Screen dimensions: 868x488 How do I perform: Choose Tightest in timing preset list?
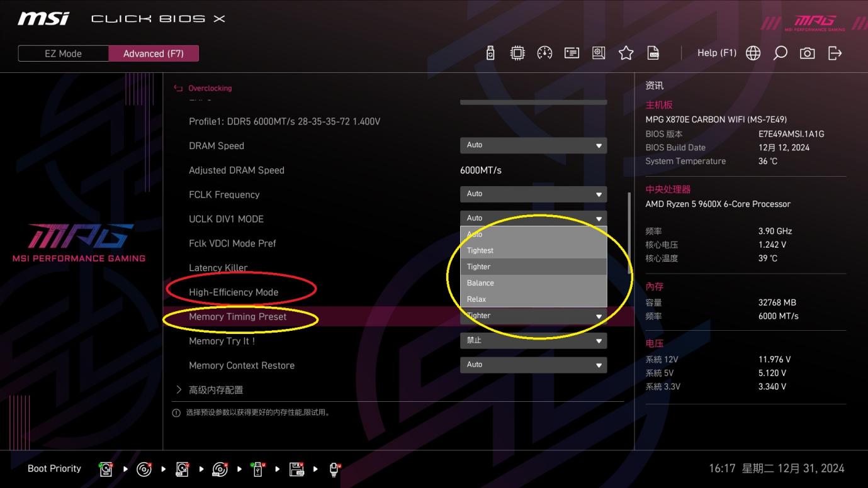click(533, 250)
